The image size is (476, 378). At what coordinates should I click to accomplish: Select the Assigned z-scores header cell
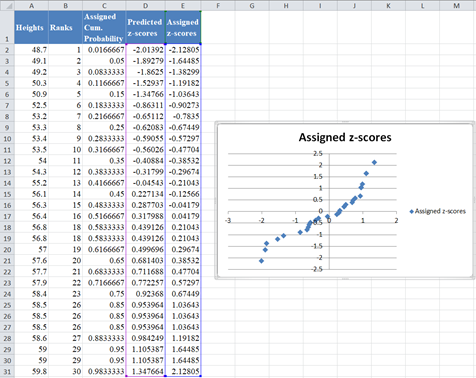183,27
